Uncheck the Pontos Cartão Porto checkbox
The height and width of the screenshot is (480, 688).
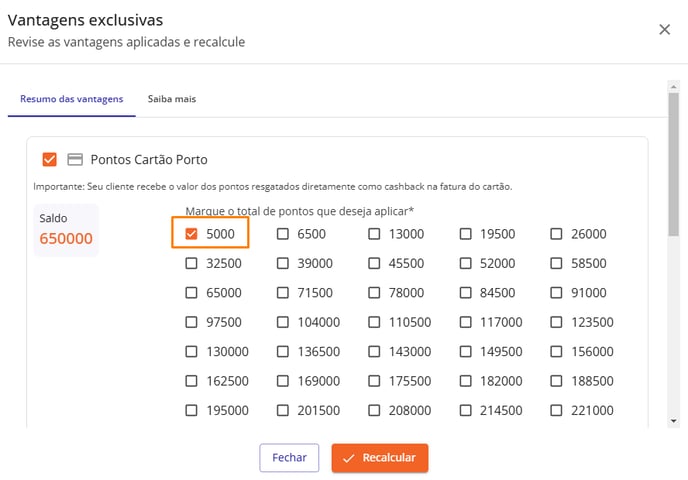point(50,159)
